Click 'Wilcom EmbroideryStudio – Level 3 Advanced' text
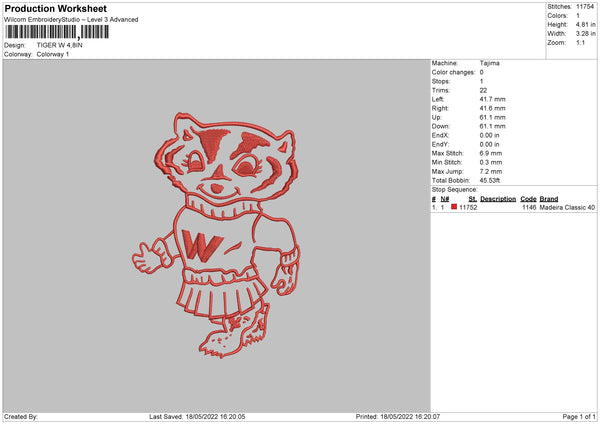The image size is (600, 424). coord(71,20)
